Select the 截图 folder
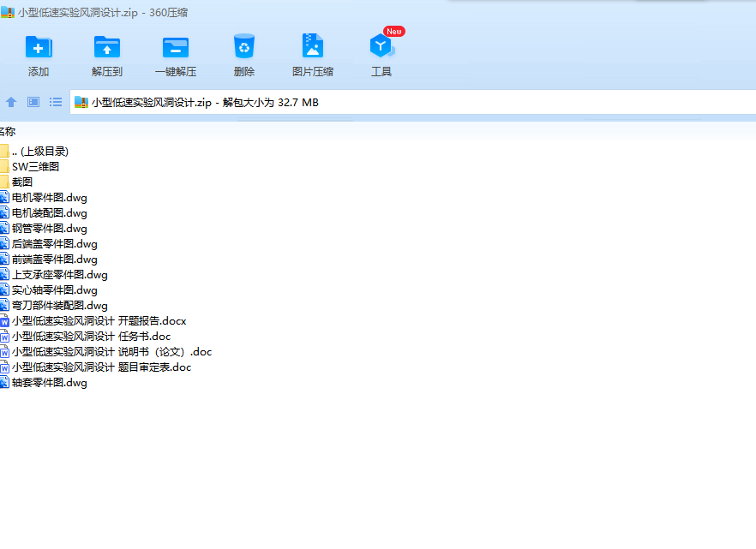The width and height of the screenshot is (756, 549). tap(22, 182)
